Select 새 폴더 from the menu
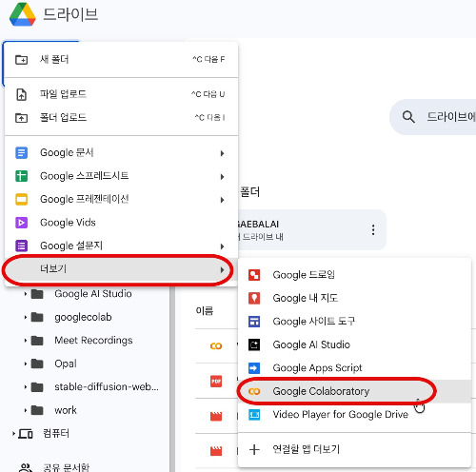476x472 pixels. pyautogui.click(x=121, y=59)
